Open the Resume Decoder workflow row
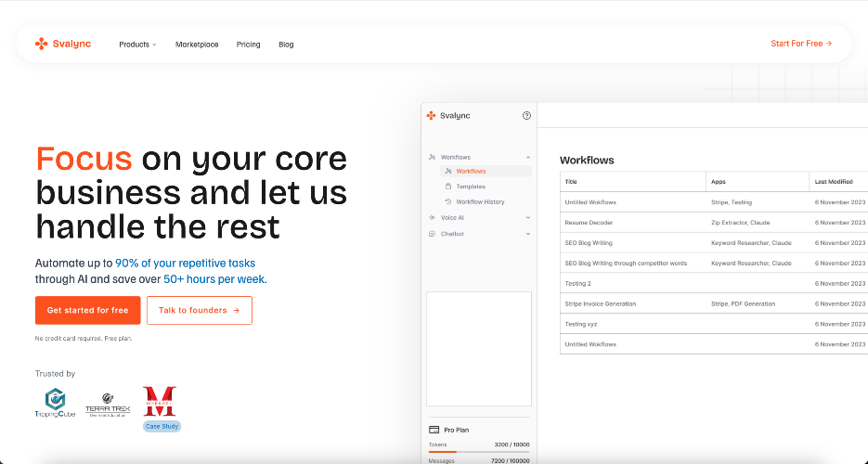 tap(714, 223)
